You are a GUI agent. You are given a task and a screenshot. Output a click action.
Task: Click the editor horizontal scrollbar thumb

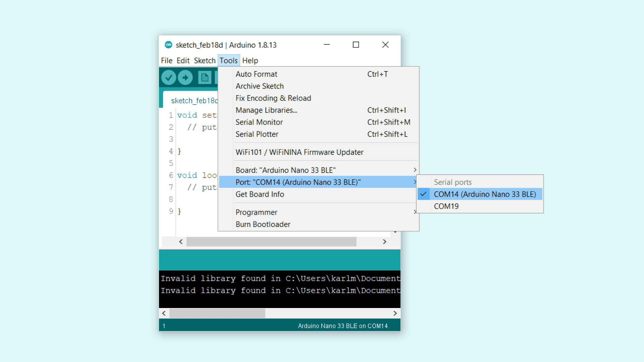click(271, 242)
